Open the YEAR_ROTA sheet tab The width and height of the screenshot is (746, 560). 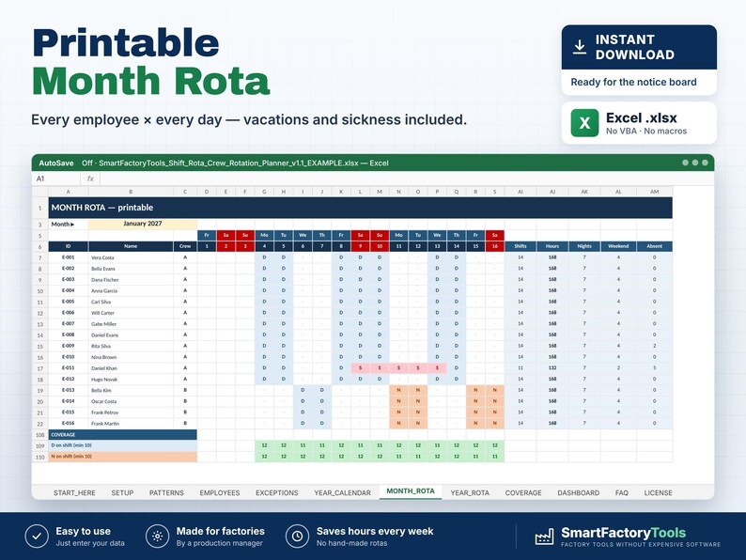pos(470,493)
